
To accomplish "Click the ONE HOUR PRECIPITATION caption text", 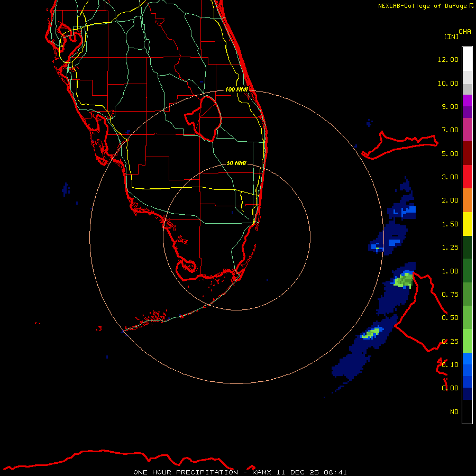I will (x=186, y=472).
